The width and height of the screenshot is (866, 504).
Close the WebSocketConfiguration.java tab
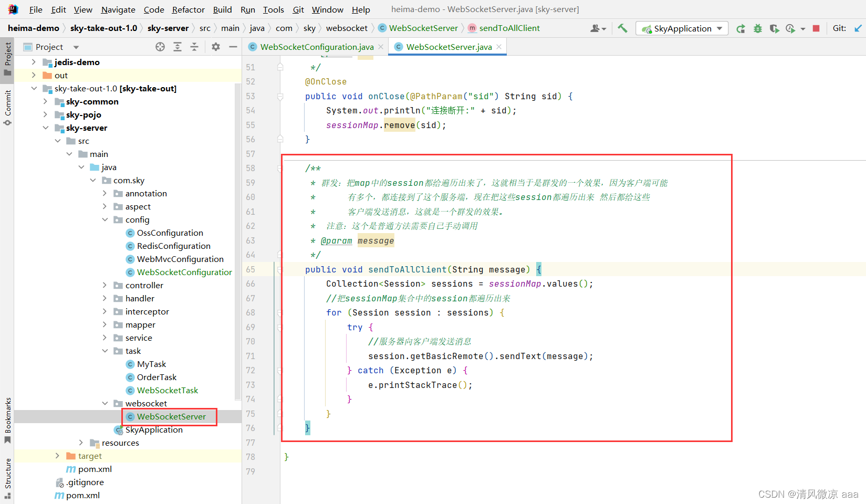381,47
